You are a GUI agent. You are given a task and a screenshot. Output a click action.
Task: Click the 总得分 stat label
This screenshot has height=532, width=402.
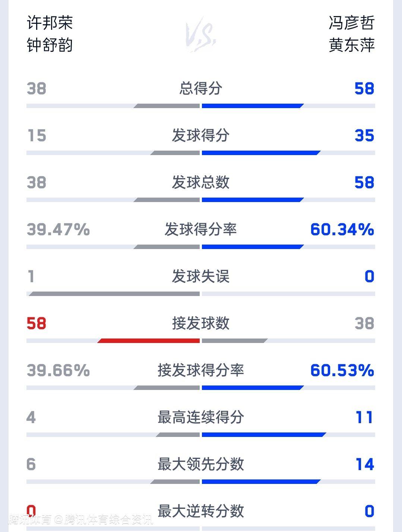point(201,89)
